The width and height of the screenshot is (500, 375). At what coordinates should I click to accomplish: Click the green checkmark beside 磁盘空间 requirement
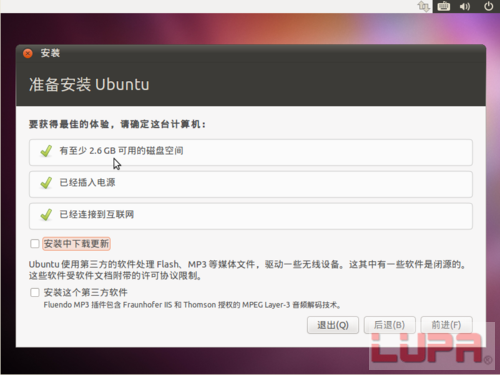coord(46,151)
